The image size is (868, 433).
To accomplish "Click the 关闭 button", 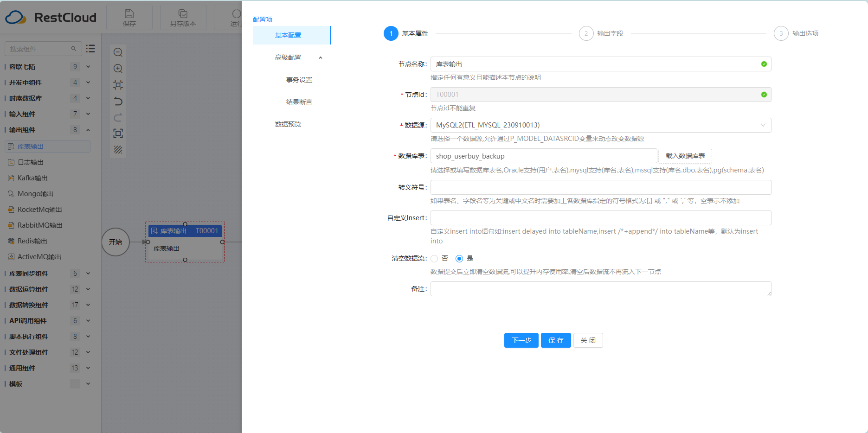I will (x=588, y=340).
